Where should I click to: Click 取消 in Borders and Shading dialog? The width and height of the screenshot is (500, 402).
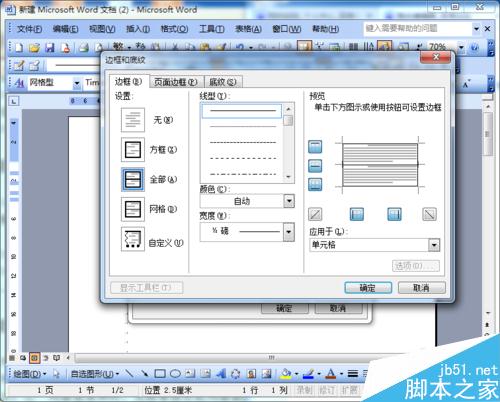422,288
